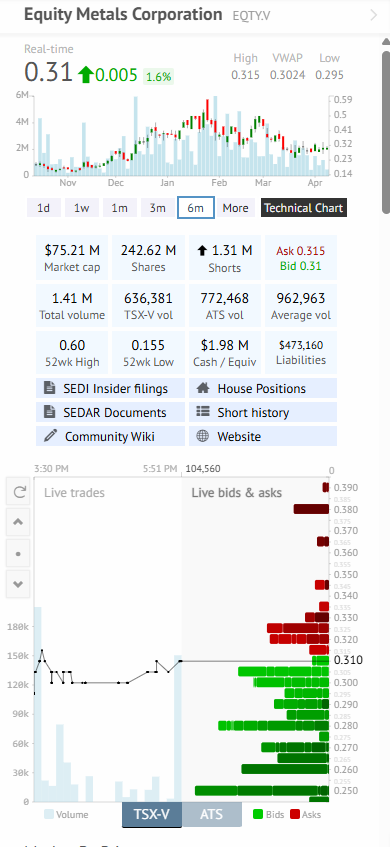Click the 962,963 Average vol tile
This screenshot has width=390, height=847.
[x=301, y=305]
